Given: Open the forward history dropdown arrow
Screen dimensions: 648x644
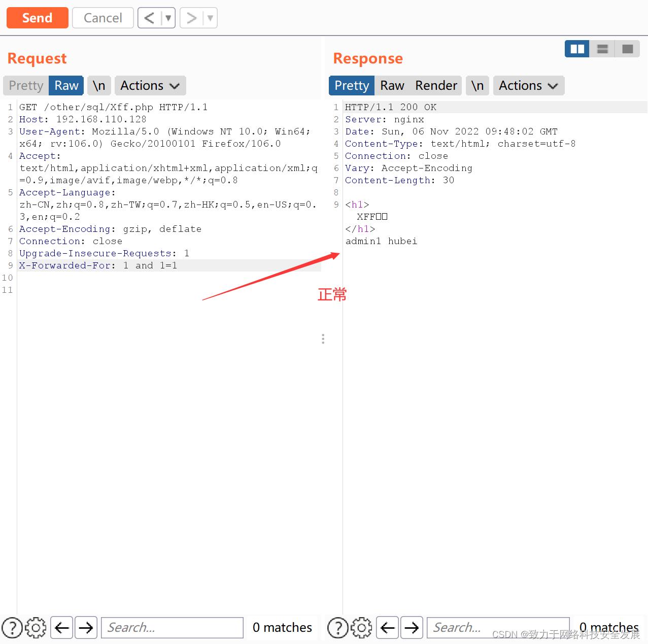Looking at the screenshot, I should pyautogui.click(x=210, y=18).
